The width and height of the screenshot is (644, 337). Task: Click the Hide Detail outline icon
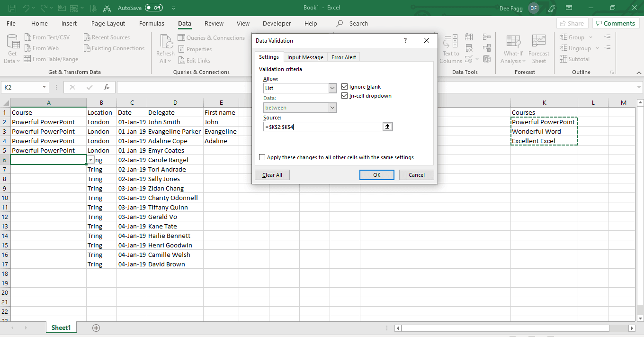(608, 48)
